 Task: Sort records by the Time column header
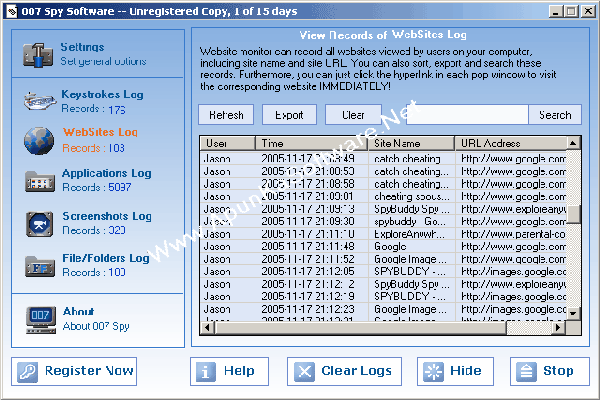pos(312,143)
